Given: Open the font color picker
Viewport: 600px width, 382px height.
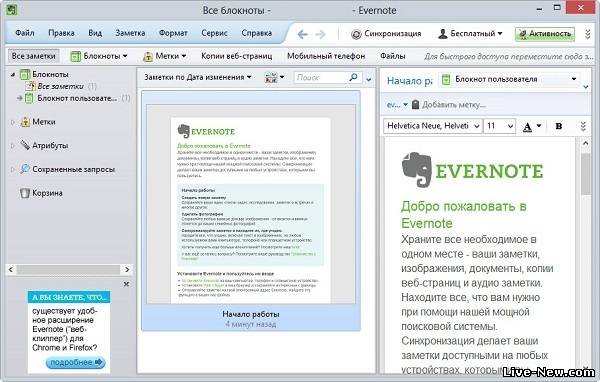Looking at the screenshot, I should 532,126.
